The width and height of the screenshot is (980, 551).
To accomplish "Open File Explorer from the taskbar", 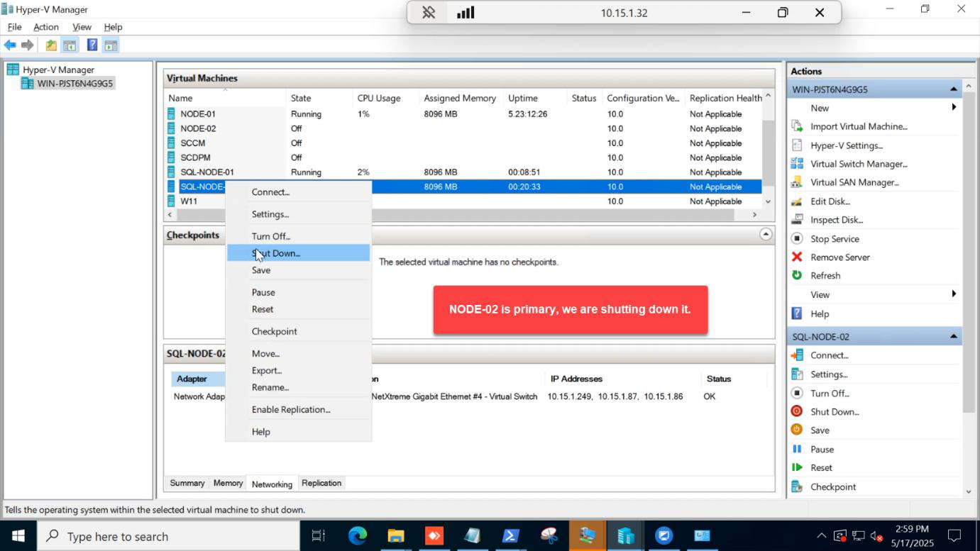I will [395, 536].
